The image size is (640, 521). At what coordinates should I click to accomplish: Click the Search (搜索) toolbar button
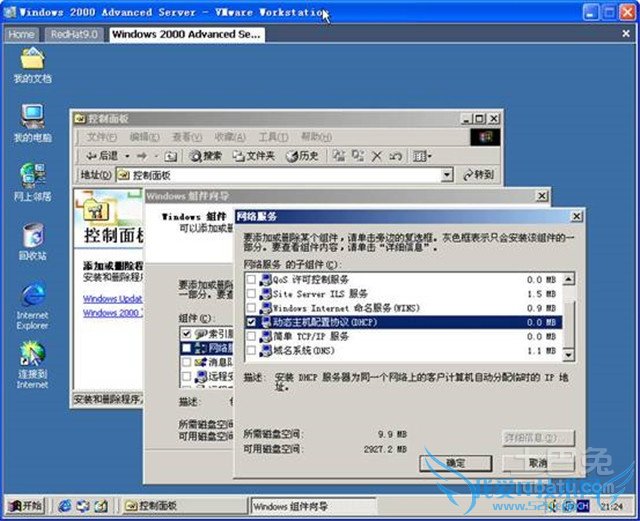205,156
